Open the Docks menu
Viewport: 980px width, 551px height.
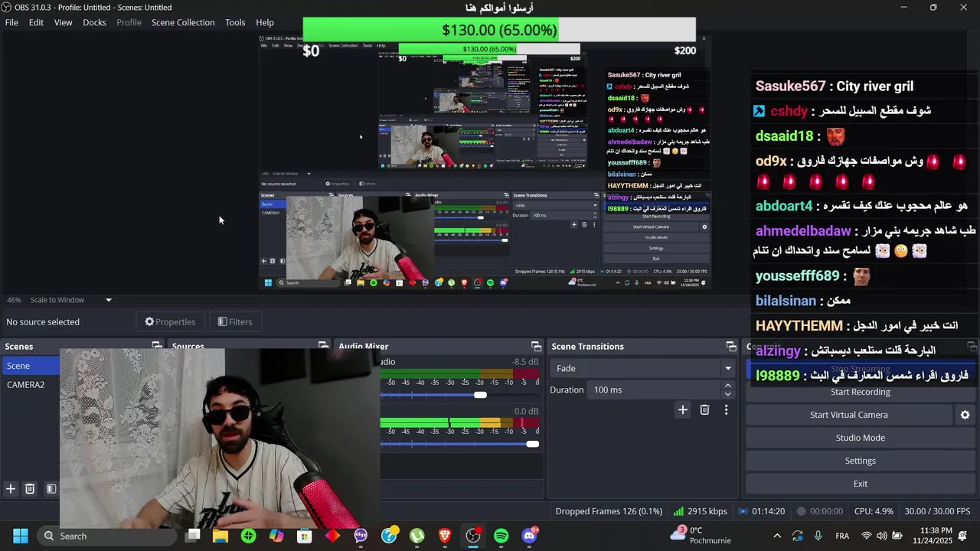point(94,22)
